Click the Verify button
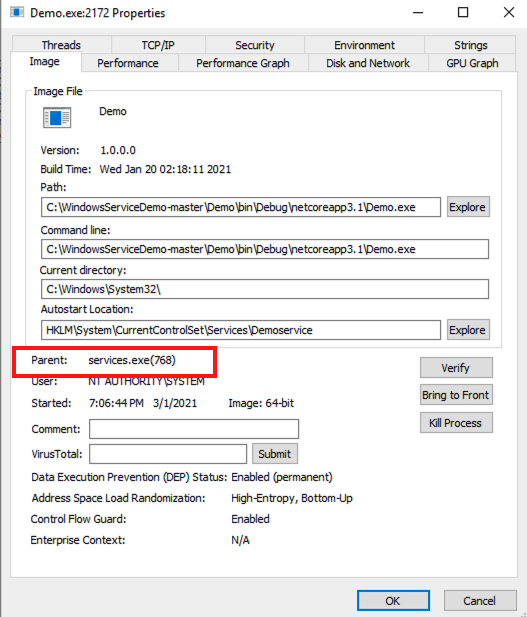The width and height of the screenshot is (527, 617). [456, 368]
